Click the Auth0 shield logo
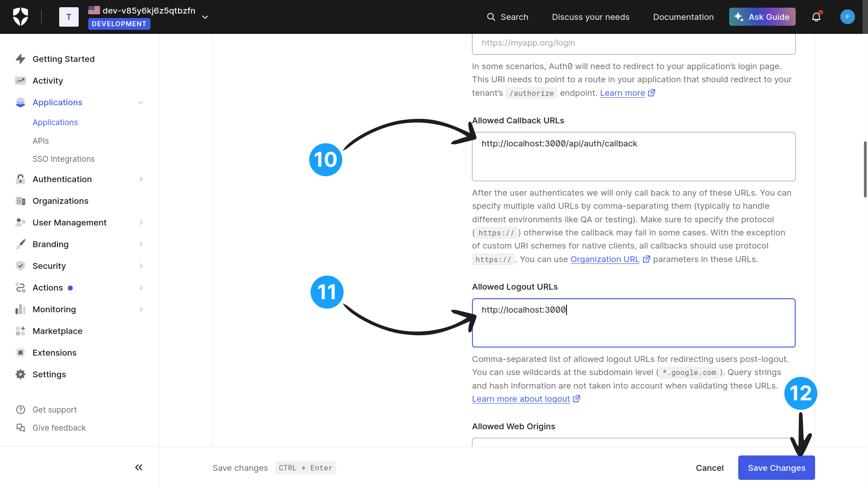Viewport: 868px width, 488px height. point(20,17)
